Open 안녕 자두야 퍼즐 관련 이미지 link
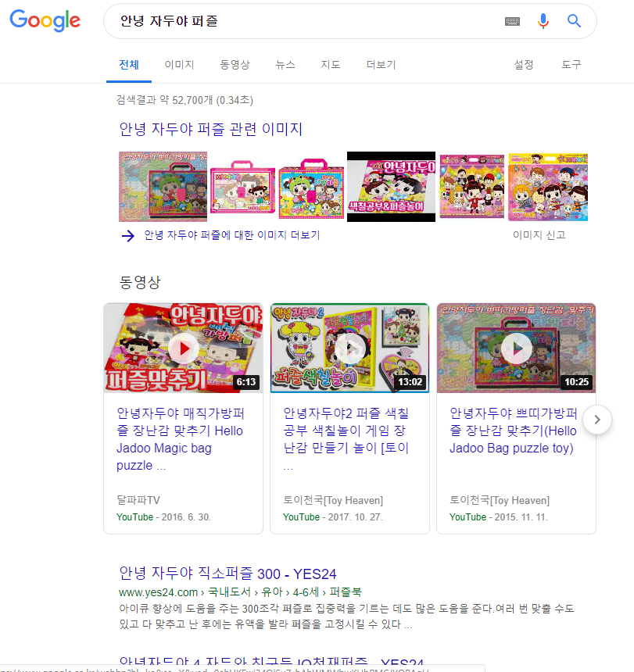 (x=210, y=129)
